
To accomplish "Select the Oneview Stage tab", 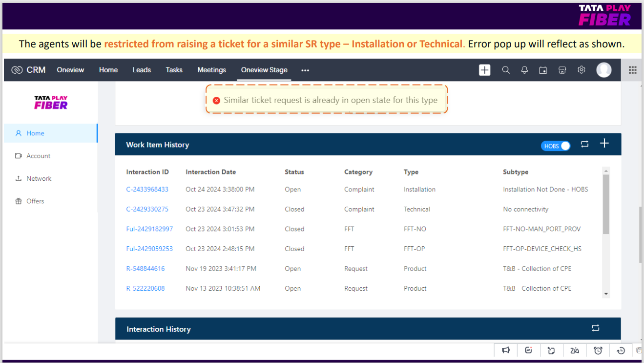I will point(264,70).
